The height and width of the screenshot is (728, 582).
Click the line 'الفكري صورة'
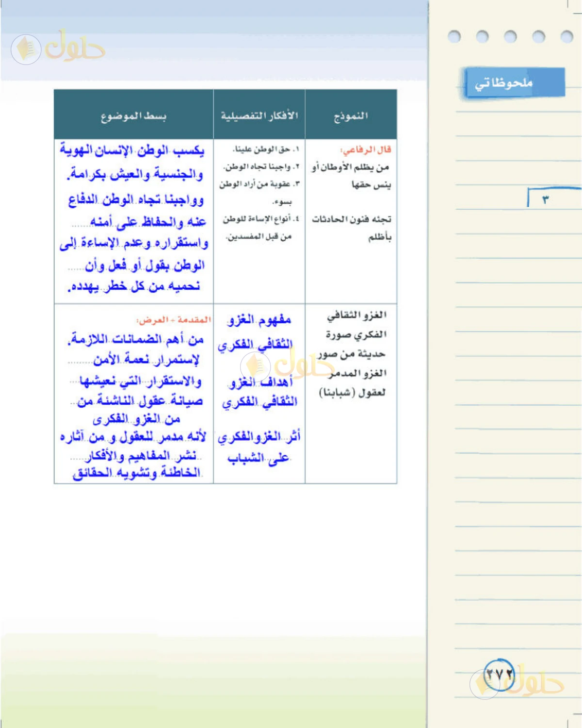356,335
